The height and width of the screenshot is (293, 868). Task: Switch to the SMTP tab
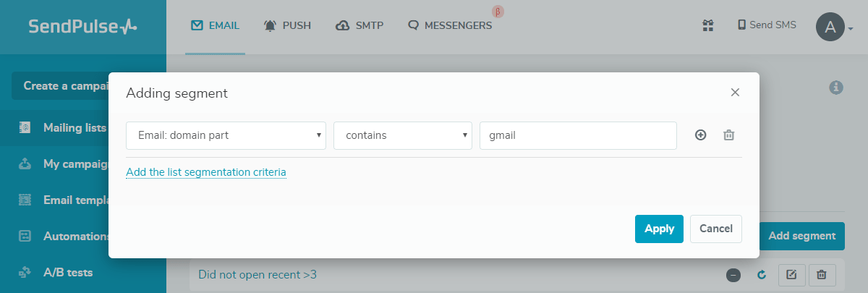tap(360, 26)
